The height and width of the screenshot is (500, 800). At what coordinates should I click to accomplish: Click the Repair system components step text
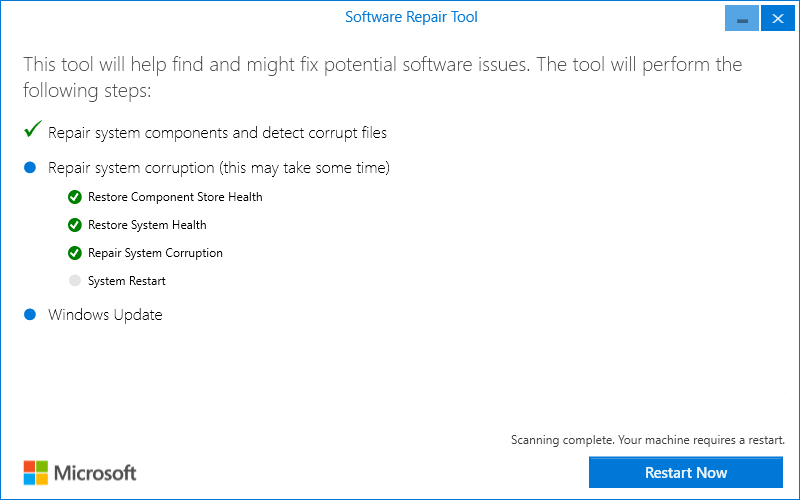click(217, 133)
